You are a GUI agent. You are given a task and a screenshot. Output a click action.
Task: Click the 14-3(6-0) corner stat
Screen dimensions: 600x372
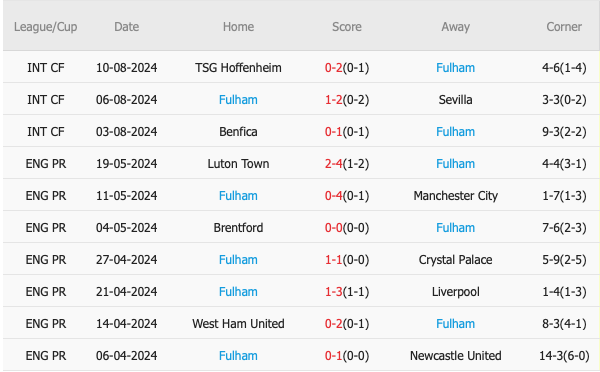tap(564, 356)
